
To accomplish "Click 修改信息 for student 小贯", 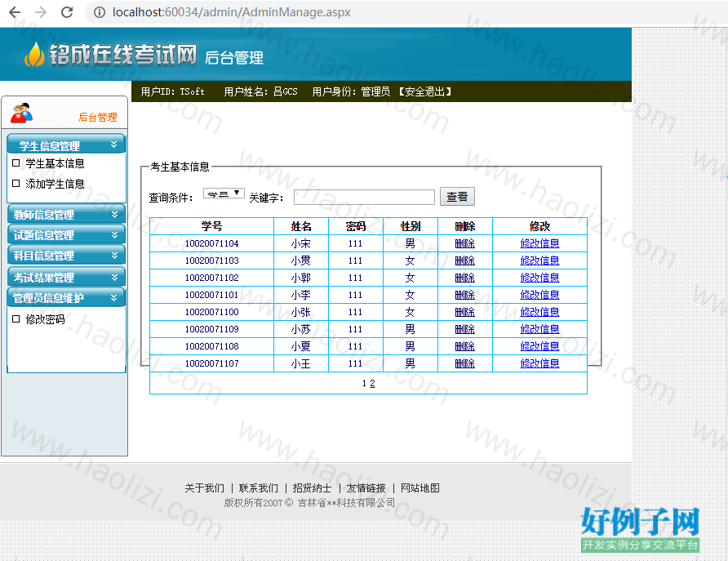I will (x=539, y=260).
